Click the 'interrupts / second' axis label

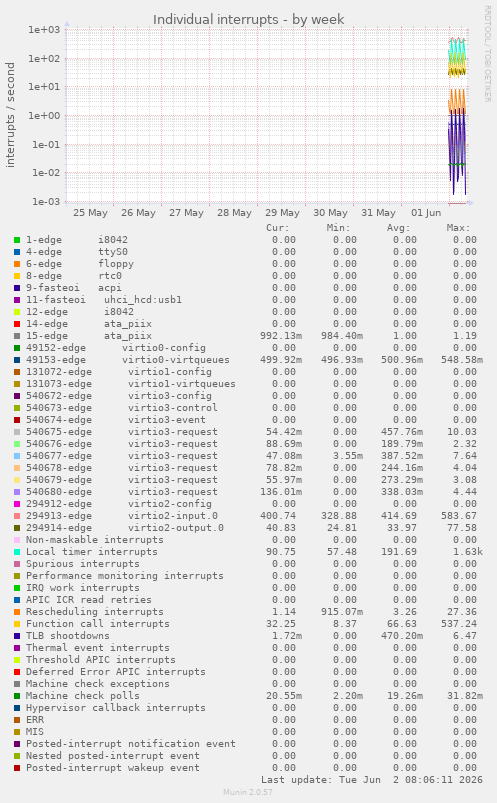click(10, 115)
